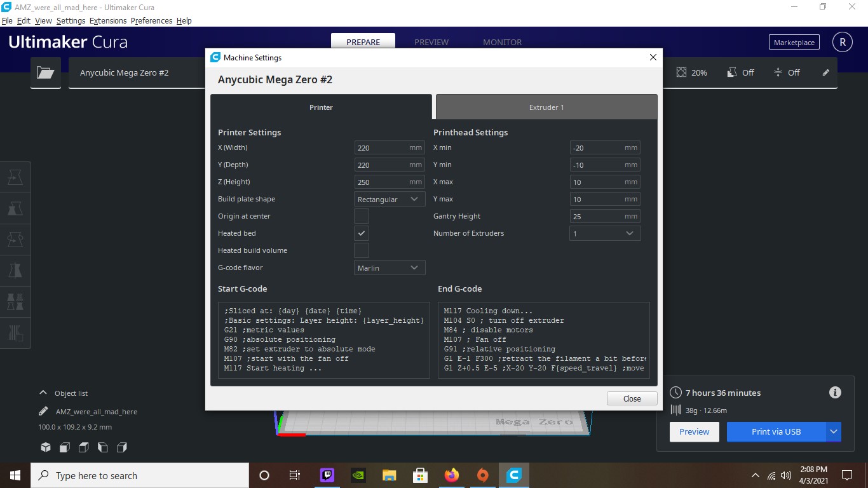Click the pencil edit icon in settings bar

pyautogui.click(x=825, y=72)
